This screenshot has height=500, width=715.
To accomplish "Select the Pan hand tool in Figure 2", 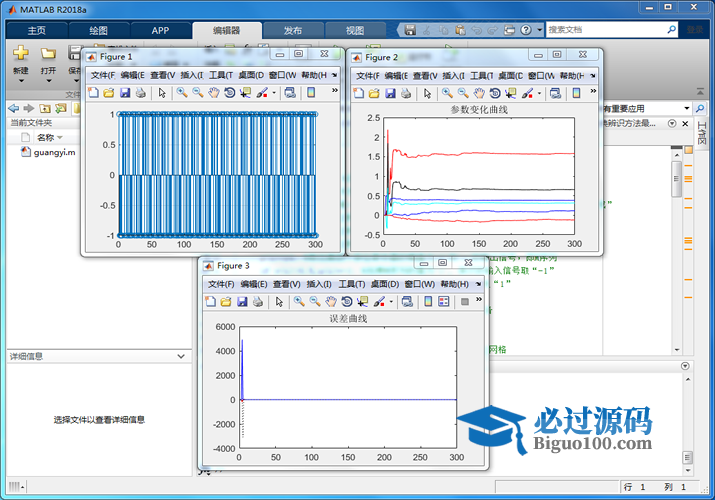I will (x=479, y=93).
